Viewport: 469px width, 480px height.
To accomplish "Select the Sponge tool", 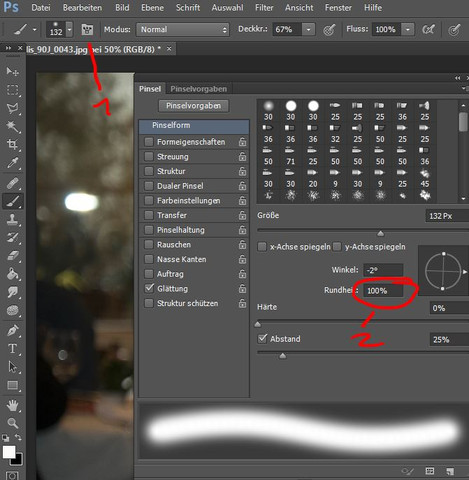I will pyautogui.click(x=12, y=310).
